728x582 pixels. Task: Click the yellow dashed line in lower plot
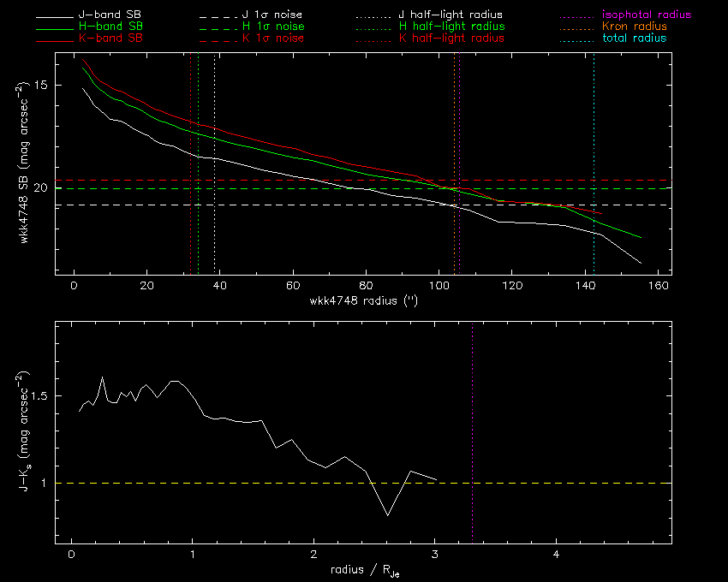(x=557, y=484)
